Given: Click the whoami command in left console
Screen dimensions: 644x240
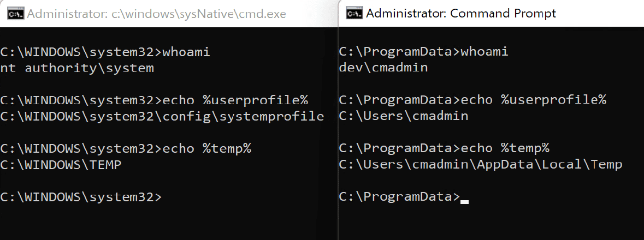Looking at the screenshot, I should pos(186,52).
